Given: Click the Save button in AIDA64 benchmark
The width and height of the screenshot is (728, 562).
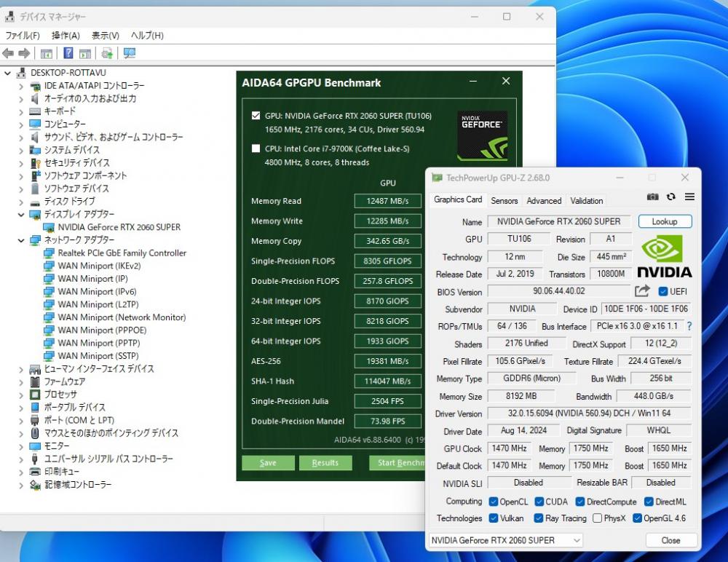Looking at the screenshot, I should (x=268, y=463).
